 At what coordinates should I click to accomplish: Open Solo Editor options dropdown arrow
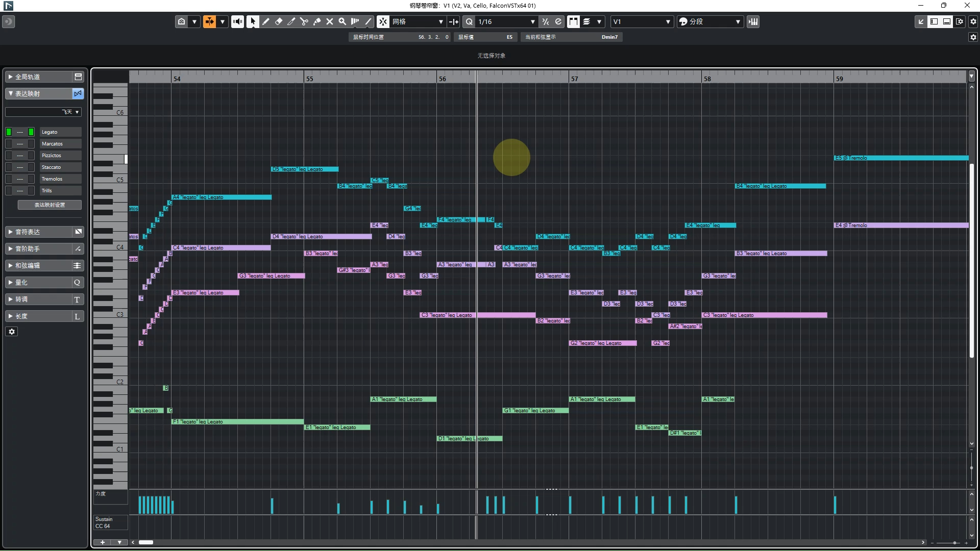point(194,21)
